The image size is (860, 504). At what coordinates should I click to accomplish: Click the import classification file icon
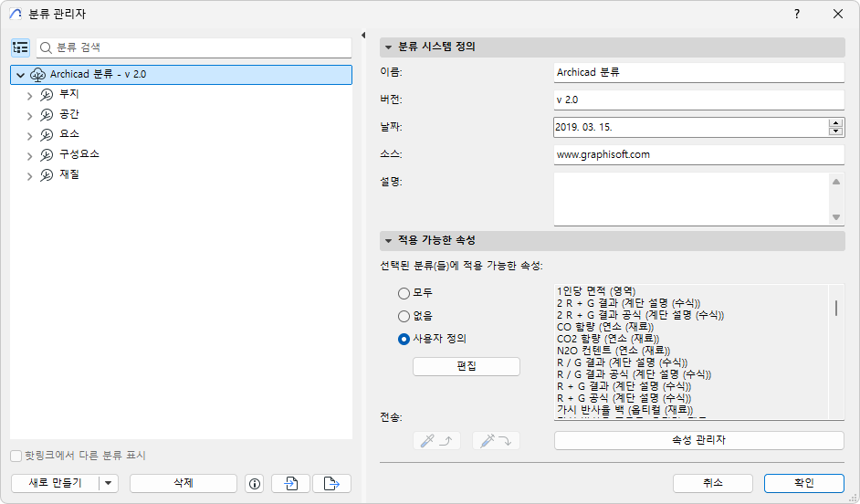(291, 484)
